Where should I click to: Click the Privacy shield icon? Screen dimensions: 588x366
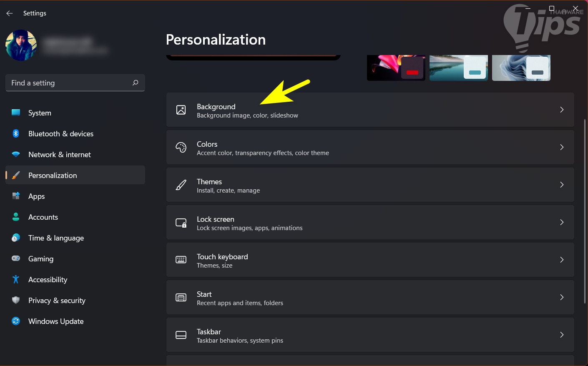click(16, 300)
